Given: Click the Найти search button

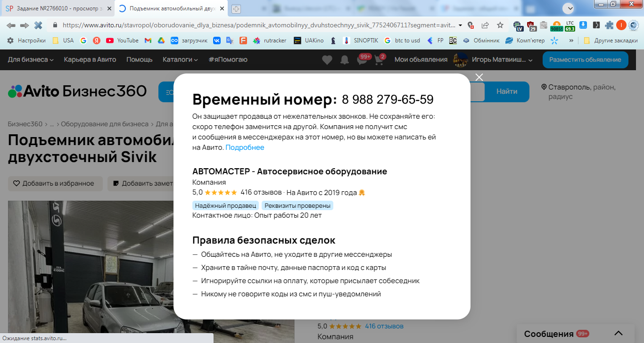Looking at the screenshot, I should pyautogui.click(x=507, y=91).
